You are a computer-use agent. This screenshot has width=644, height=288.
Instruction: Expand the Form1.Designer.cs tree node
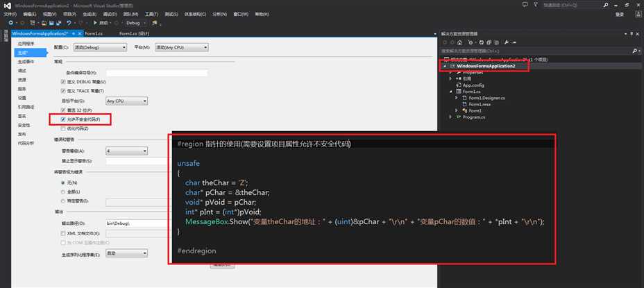point(457,98)
